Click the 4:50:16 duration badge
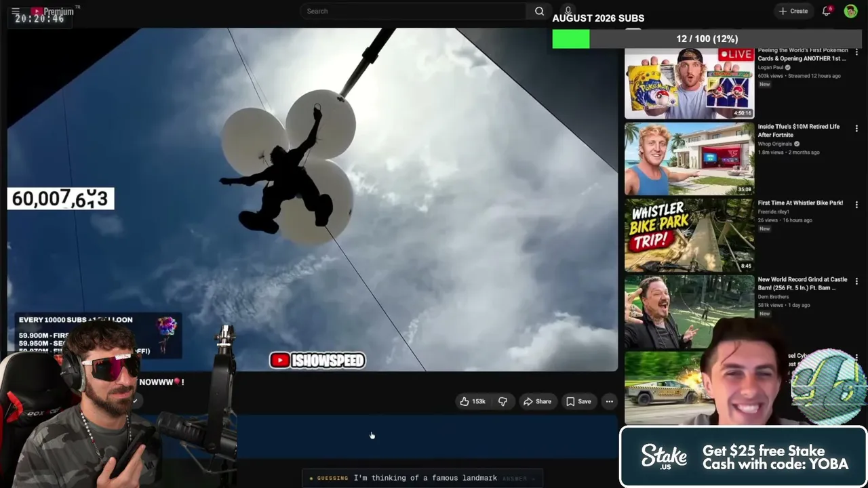This screenshot has height=488, width=868. (x=743, y=113)
